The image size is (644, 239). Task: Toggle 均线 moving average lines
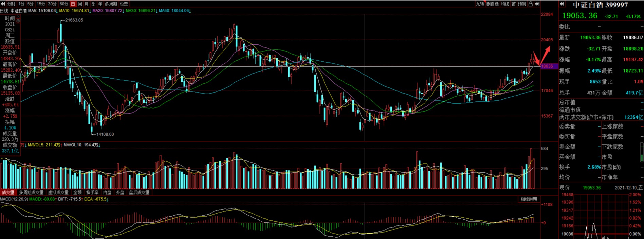pos(505,4)
